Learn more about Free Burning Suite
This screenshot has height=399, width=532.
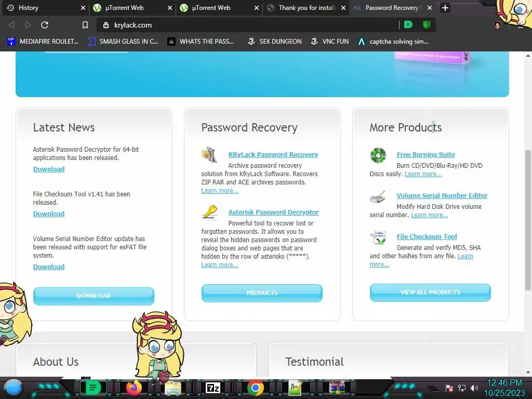tap(423, 174)
